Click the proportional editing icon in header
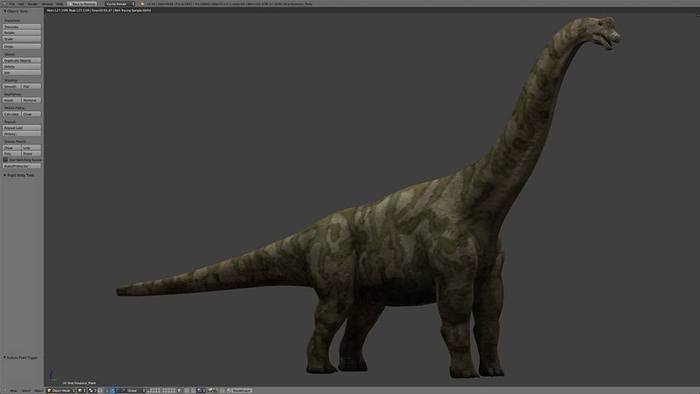Screen dimensions: 700x394 click(187, 390)
